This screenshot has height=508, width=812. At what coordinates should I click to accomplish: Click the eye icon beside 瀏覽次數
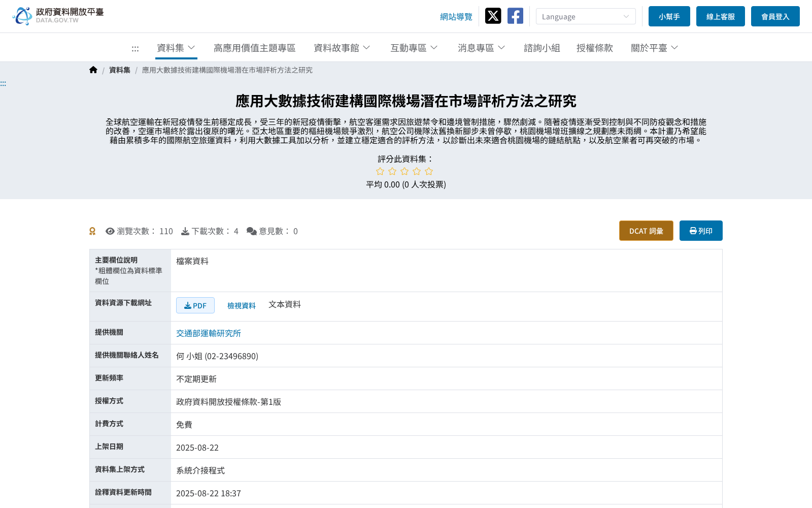(110, 231)
